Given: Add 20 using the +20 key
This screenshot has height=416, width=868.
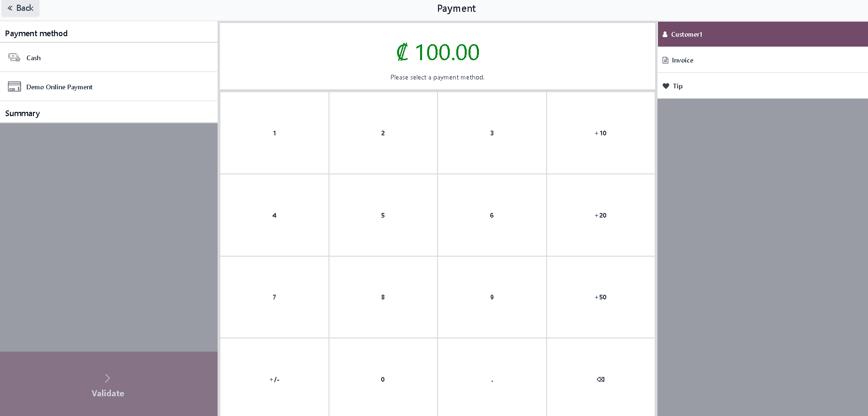Looking at the screenshot, I should pos(601,215).
